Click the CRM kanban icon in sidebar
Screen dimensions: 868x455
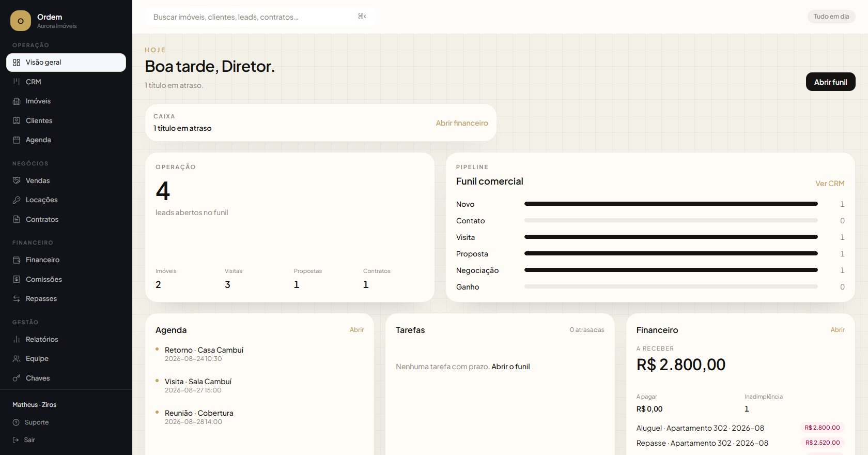click(17, 82)
